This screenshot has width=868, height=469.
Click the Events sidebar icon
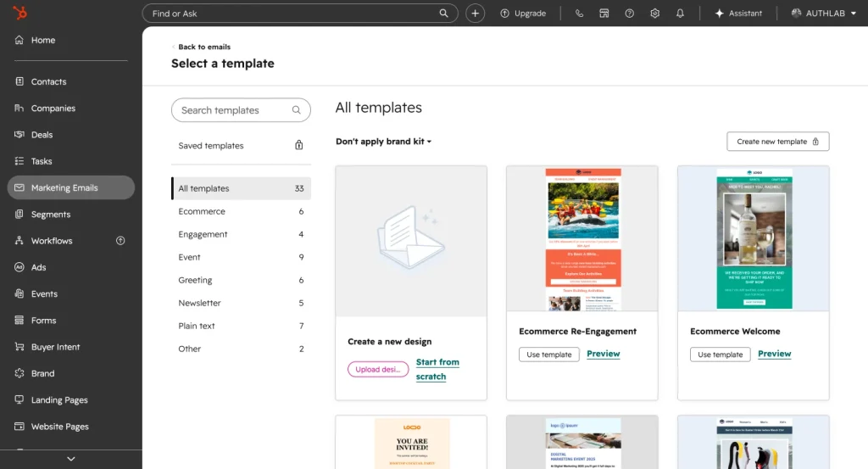tap(19, 293)
